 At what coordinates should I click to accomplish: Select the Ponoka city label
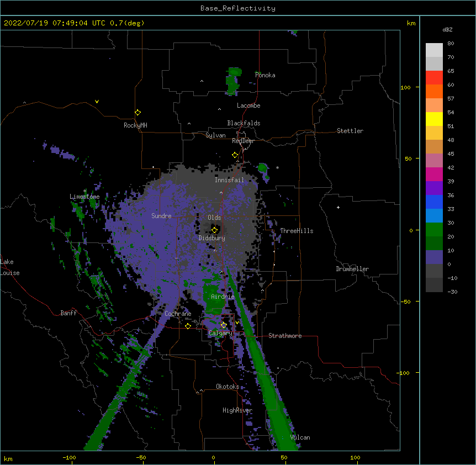click(x=265, y=75)
